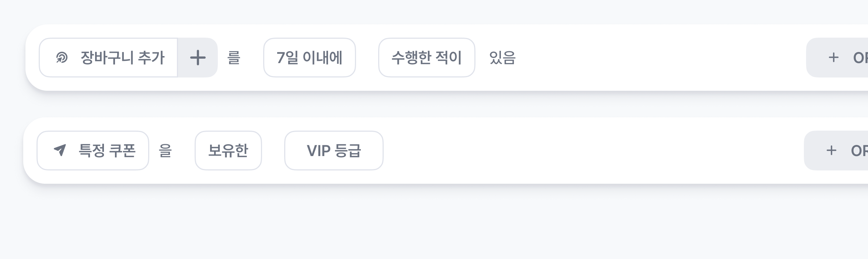Click the plus icon of the first row's OR button

click(x=833, y=58)
